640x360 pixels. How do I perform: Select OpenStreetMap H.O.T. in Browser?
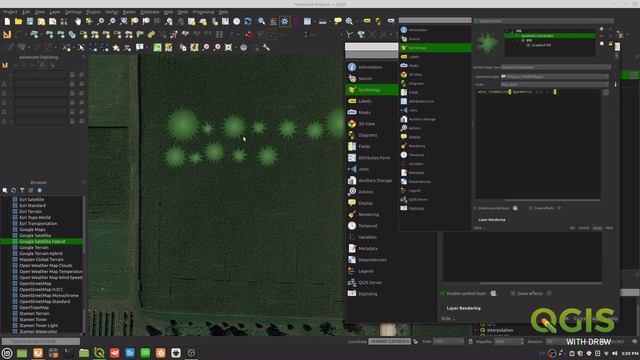click(x=41, y=289)
